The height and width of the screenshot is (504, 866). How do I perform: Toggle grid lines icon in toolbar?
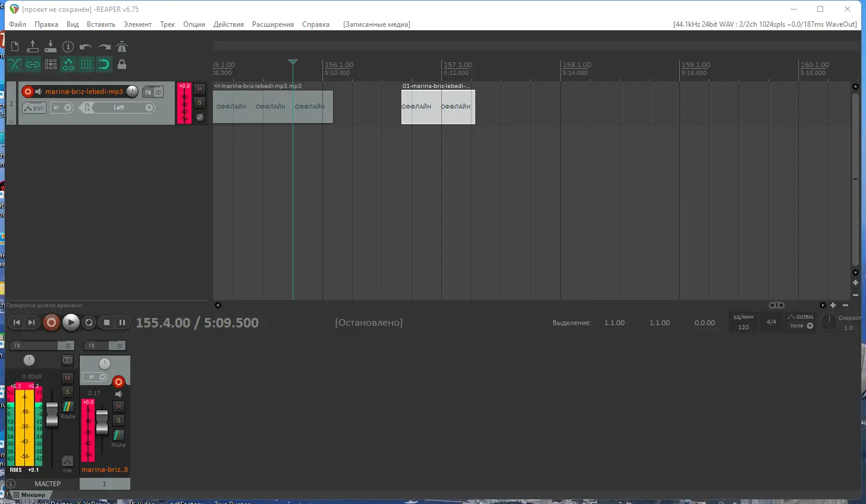point(86,64)
